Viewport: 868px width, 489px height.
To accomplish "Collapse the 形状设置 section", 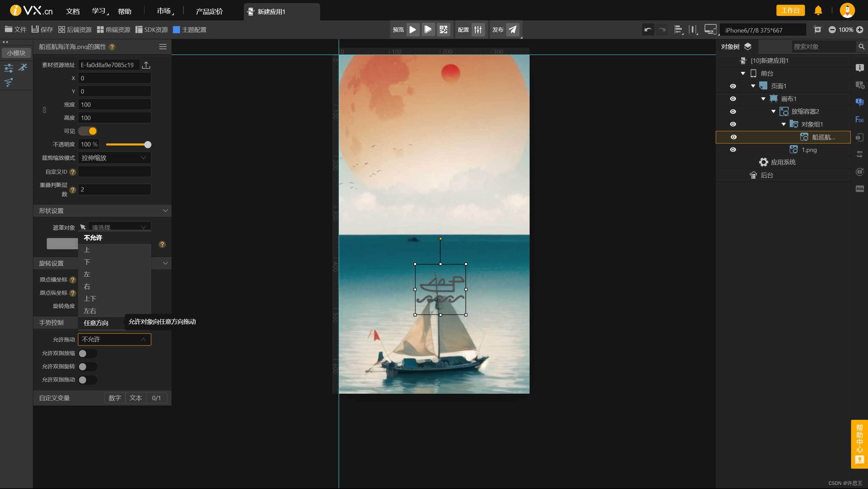I will click(x=165, y=211).
